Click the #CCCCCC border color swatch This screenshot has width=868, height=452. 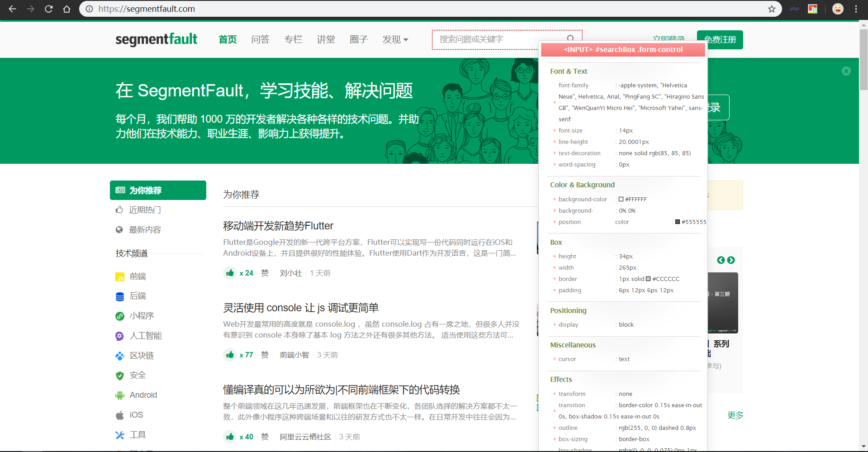pyautogui.click(x=648, y=279)
